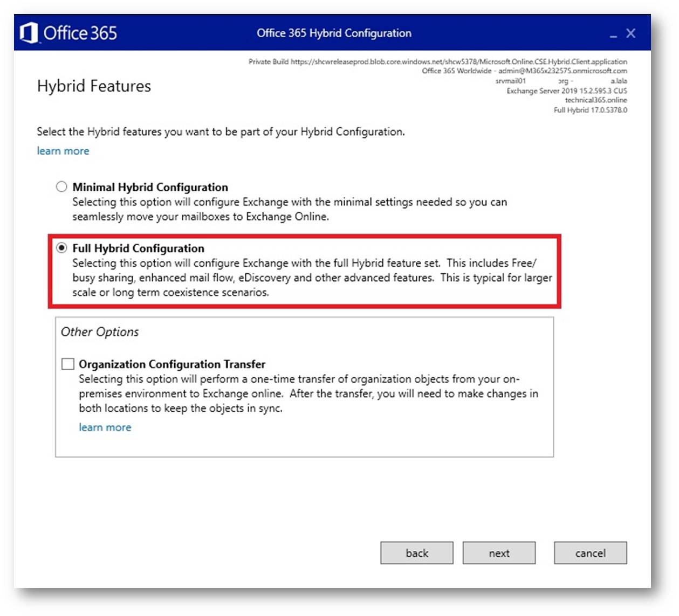Go to the previous step with back
This screenshot has height=616, width=679.
click(417, 553)
